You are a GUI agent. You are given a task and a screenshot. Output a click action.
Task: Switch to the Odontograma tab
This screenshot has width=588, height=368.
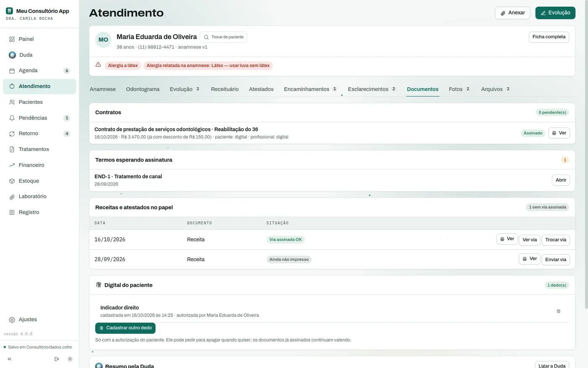(x=143, y=89)
